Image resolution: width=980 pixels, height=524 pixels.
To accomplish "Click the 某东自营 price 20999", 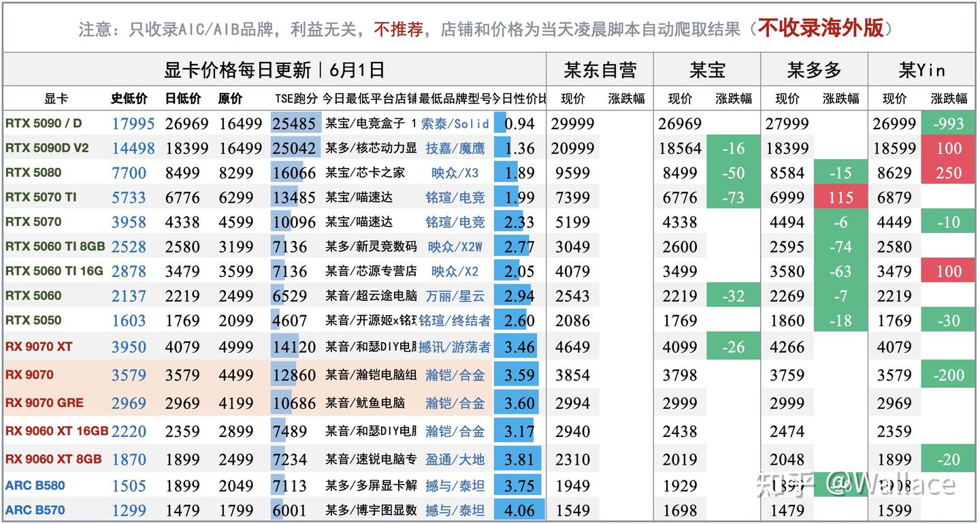I will [x=573, y=148].
